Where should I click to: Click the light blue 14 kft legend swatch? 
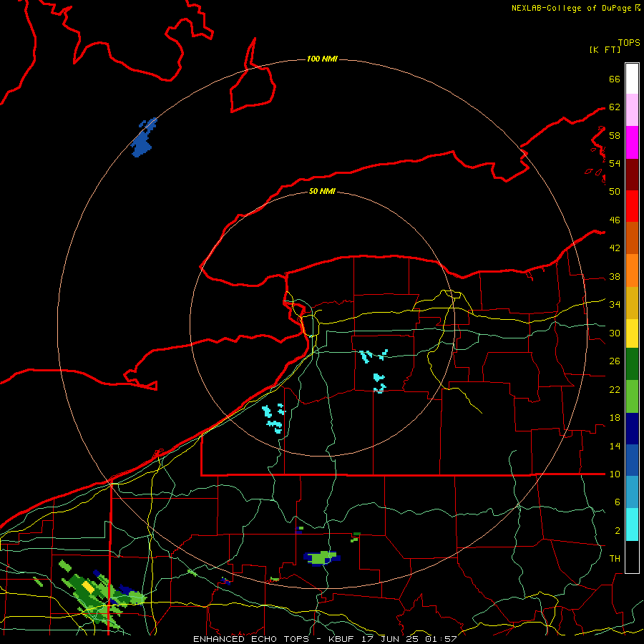click(632, 492)
